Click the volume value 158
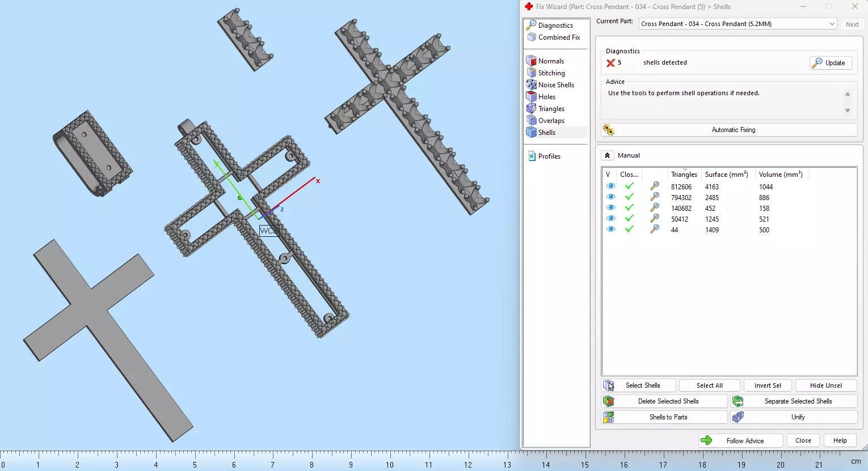Screen dimensions: 868x471 (764, 209)
